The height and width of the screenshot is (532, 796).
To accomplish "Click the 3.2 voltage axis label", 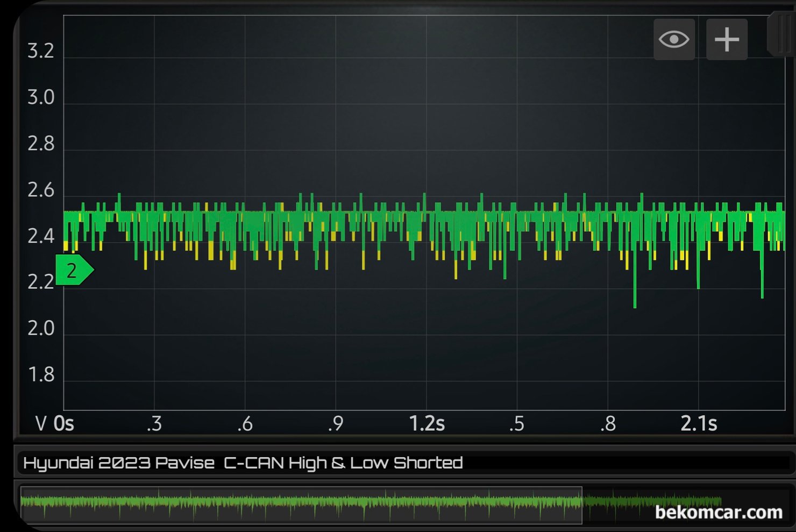I will [x=41, y=52].
